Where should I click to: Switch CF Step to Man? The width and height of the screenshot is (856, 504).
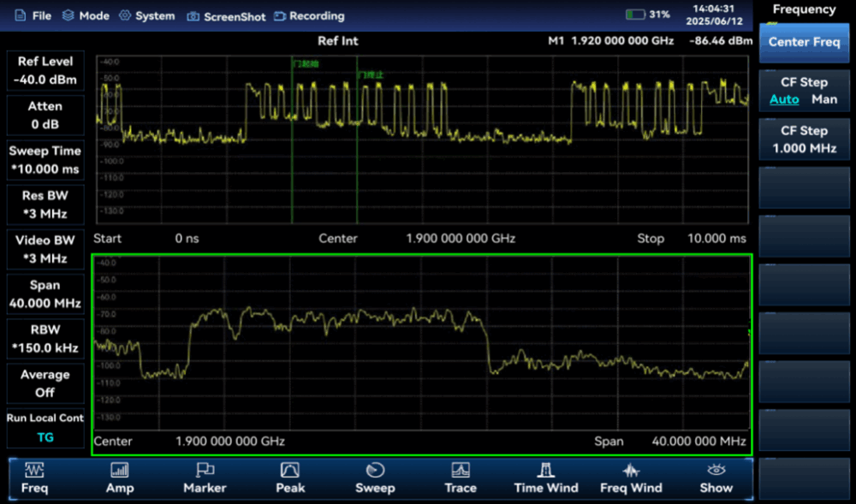(824, 99)
